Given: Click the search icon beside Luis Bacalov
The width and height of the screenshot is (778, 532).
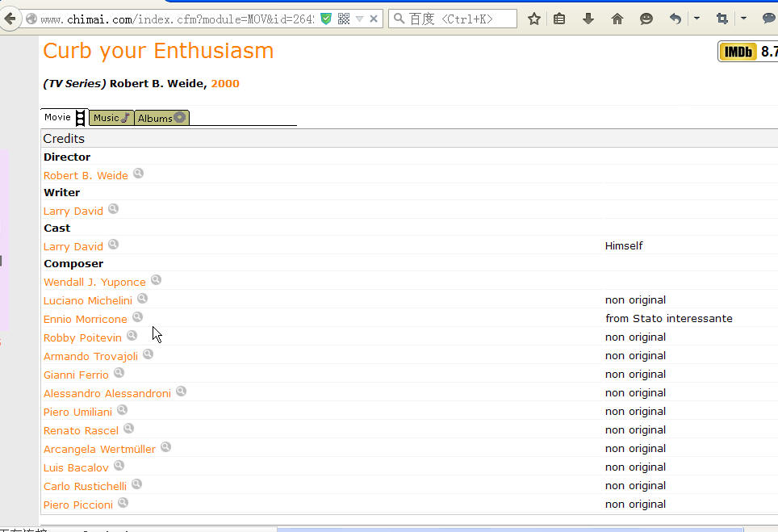Looking at the screenshot, I should tap(119, 466).
